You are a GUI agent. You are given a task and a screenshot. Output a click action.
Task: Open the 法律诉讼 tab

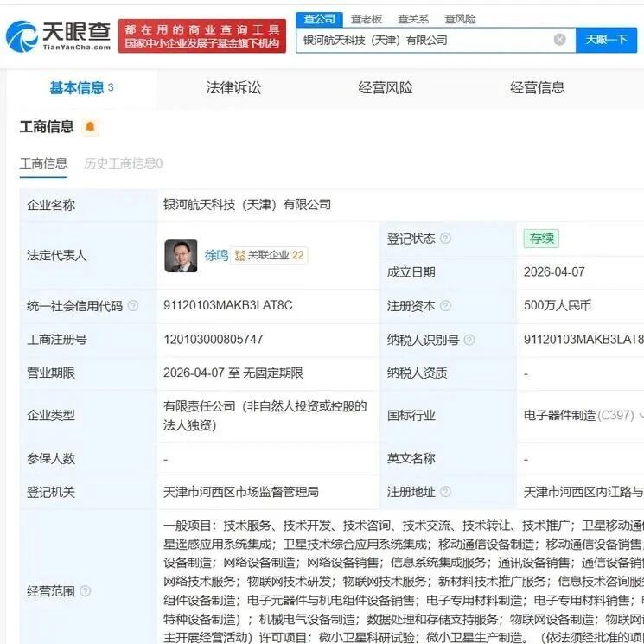(x=233, y=87)
